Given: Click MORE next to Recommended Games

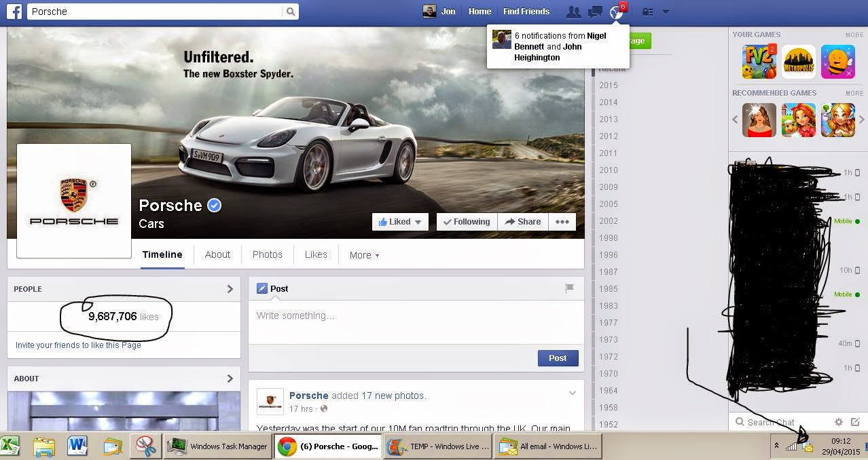Looking at the screenshot, I should click(854, 93).
